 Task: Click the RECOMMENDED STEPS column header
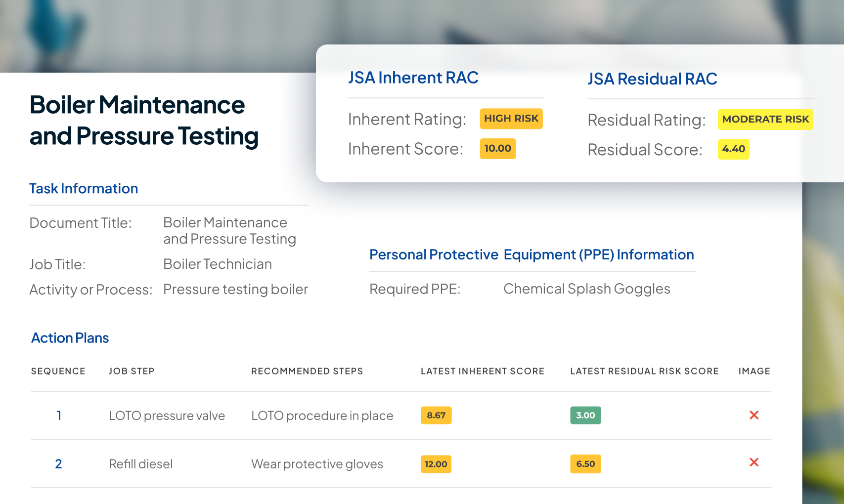tap(307, 371)
